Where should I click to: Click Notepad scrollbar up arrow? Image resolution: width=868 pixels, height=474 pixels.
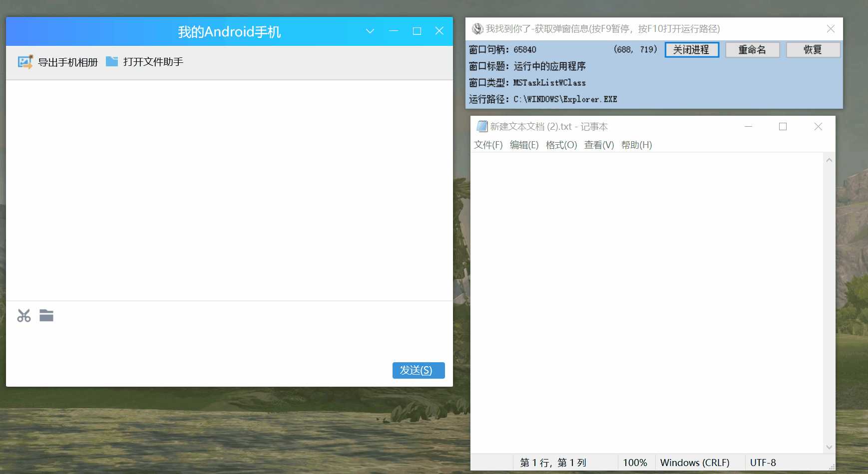[x=829, y=160]
